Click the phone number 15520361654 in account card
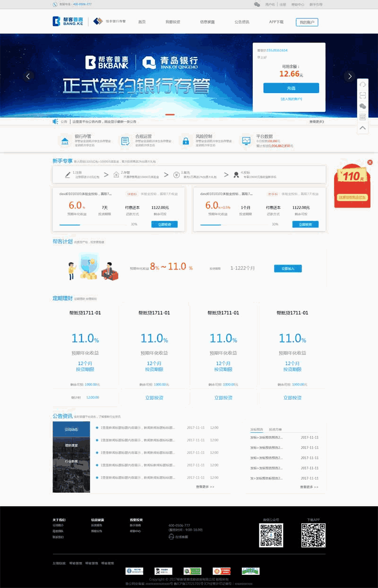 click(x=277, y=50)
